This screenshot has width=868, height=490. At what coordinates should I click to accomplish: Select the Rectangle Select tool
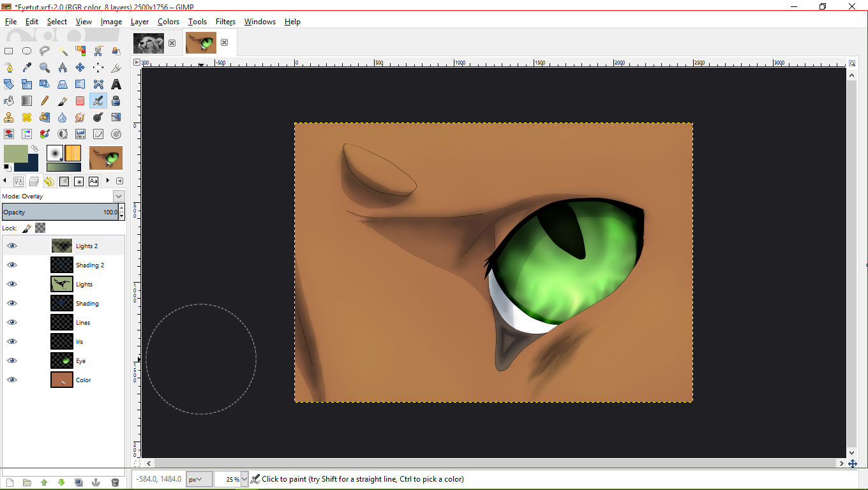tap(9, 51)
